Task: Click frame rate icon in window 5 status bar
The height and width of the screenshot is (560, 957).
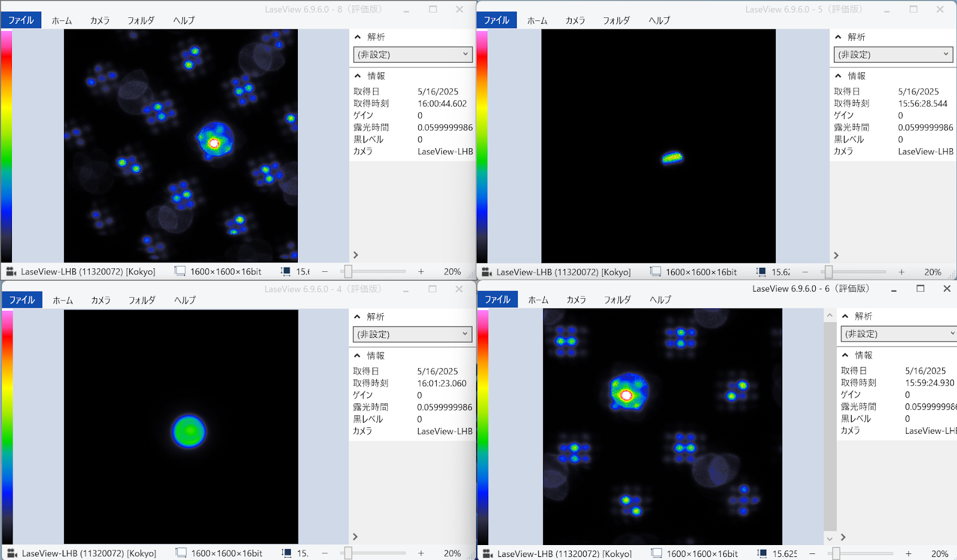Action: pos(761,272)
